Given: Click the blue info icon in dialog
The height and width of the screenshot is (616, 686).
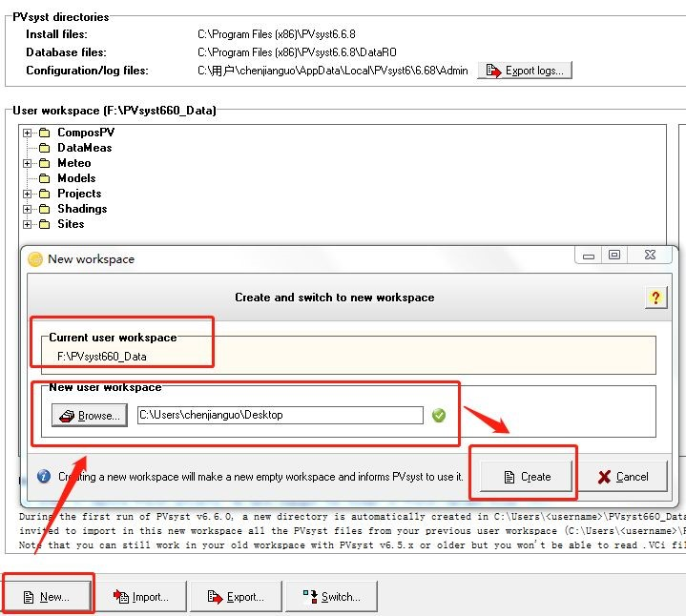Looking at the screenshot, I should tap(44, 476).
